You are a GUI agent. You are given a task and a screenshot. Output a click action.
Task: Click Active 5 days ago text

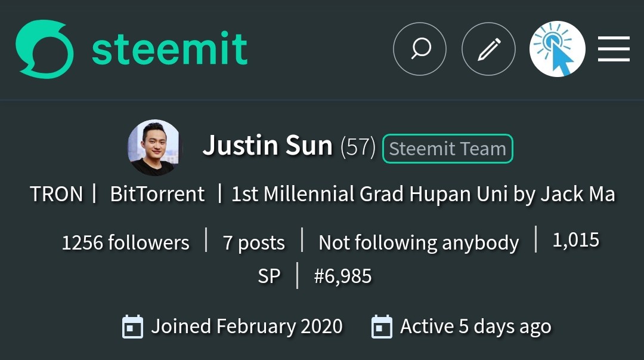[x=475, y=327]
